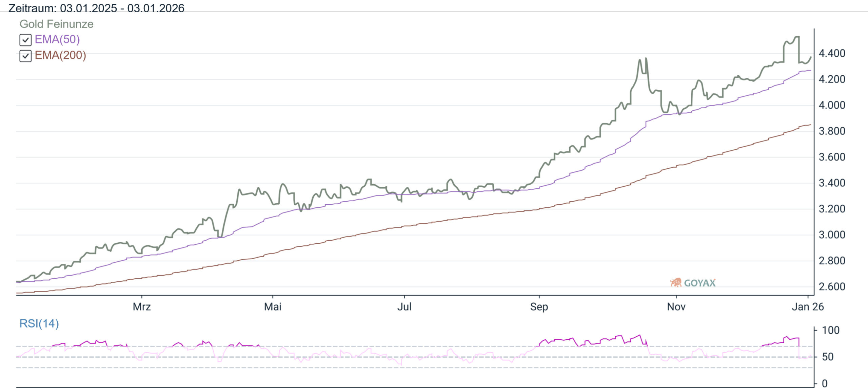Click the EMA(200) legend label
Image resolution: width=868 pixels, height=391 pixels.
[x=60, y=55]
